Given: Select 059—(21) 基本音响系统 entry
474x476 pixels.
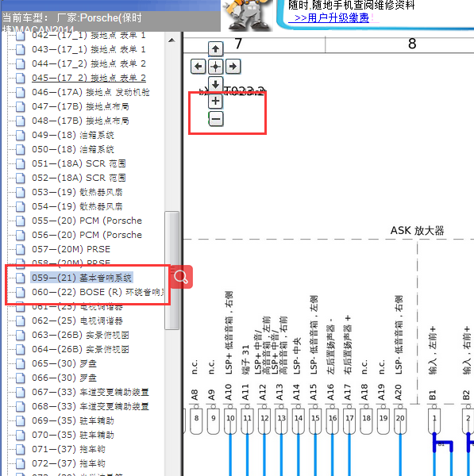Looking at the screenshot, I should point(82,278).
